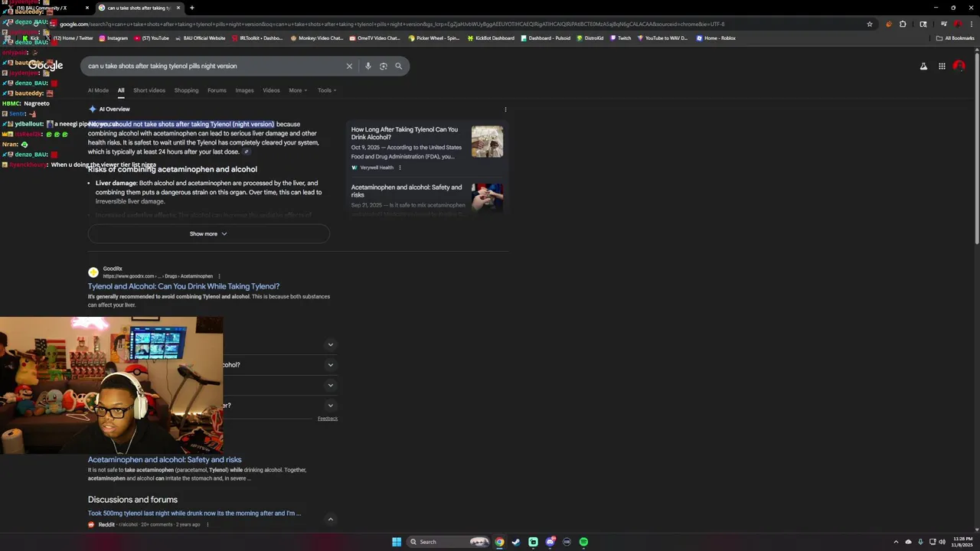Open Windows taskbar search box

[x=449, y=542]
